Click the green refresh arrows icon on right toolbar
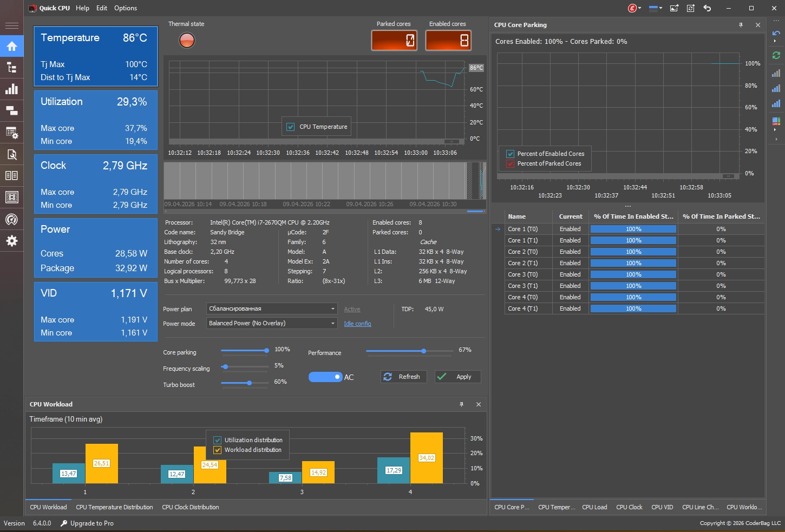This screenshot has height=532, width=785. [x=776, y=55]
